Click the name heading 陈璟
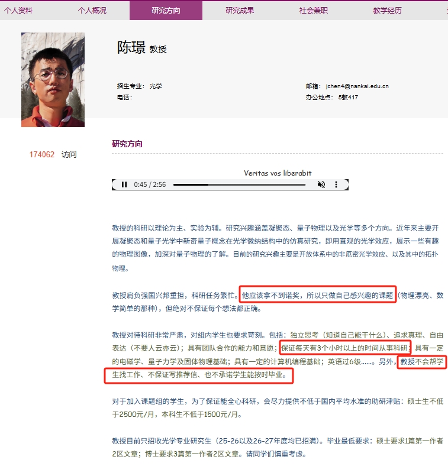448x476 pixels. tap(131, 48)
